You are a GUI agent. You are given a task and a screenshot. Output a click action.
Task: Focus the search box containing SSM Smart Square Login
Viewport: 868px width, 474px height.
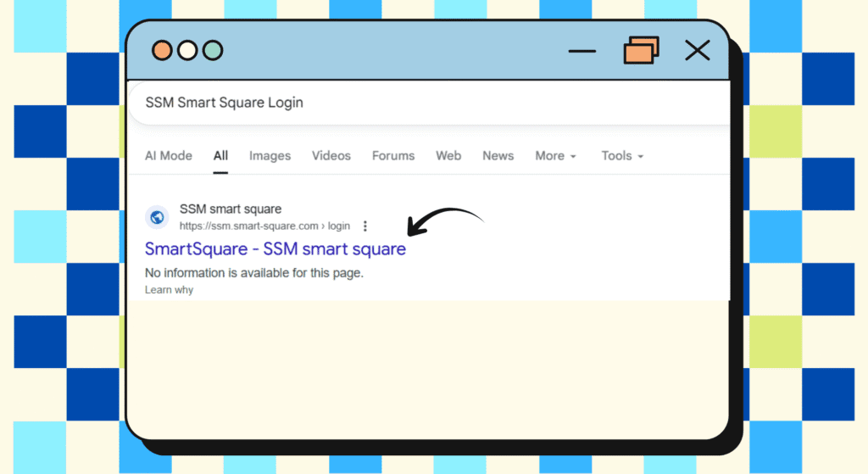tap(424, 103)
